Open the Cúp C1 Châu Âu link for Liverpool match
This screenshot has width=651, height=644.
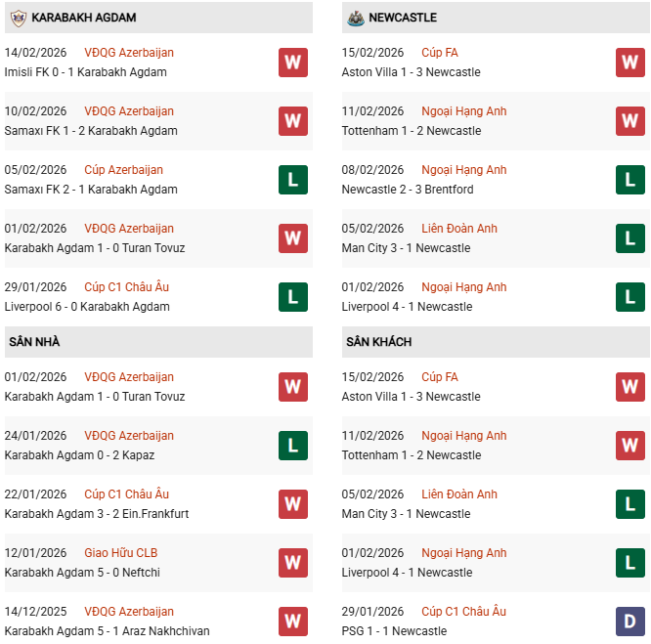(x=126, y=287)
